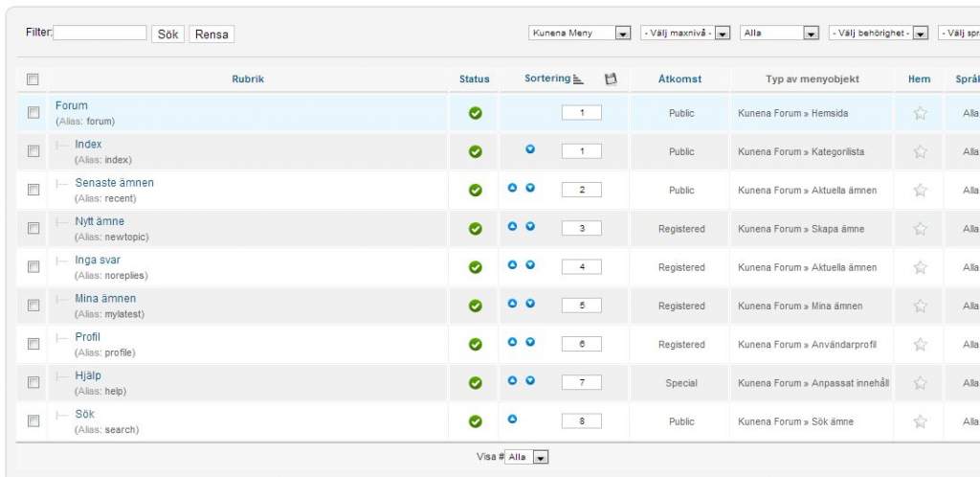The width and height of the screenshot is (980, 477).
Task: Open the Senaste ämnen menu item link
Action: pos(114,183)
